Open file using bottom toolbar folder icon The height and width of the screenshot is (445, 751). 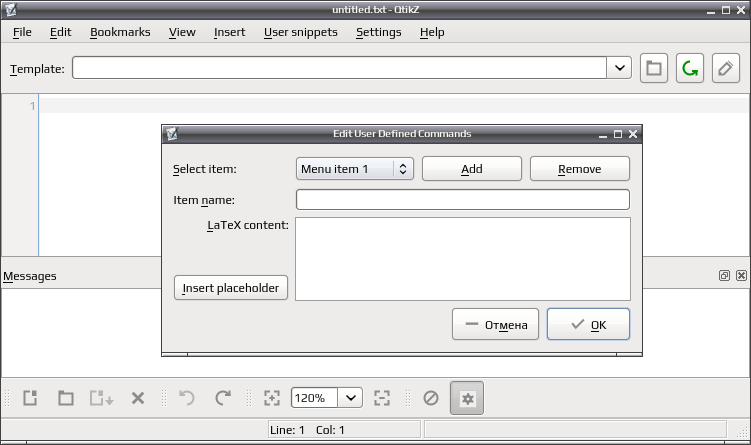(66, 398)
